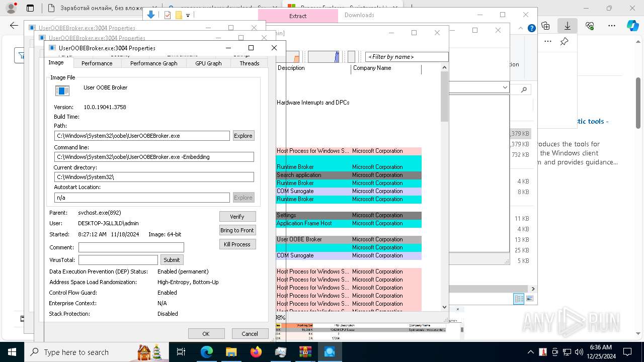Select the User OOBE Broker row
Viewport: 644px width, 362px height.
(x=349, y=239)
